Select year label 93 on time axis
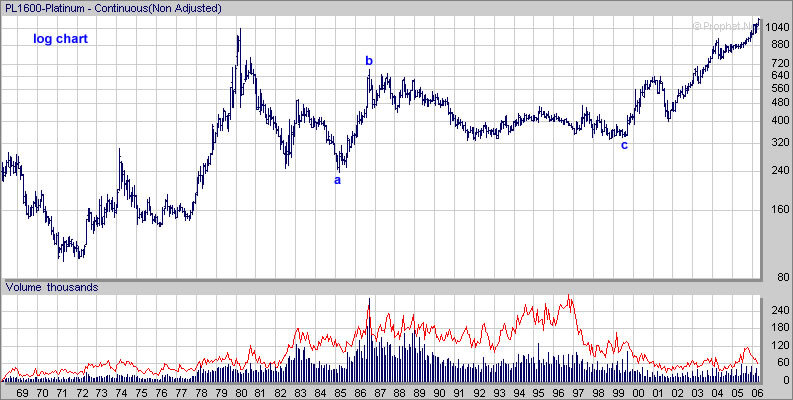Viewport: 793px width, 400px height. pyautogui.click(x=499, y=393)
